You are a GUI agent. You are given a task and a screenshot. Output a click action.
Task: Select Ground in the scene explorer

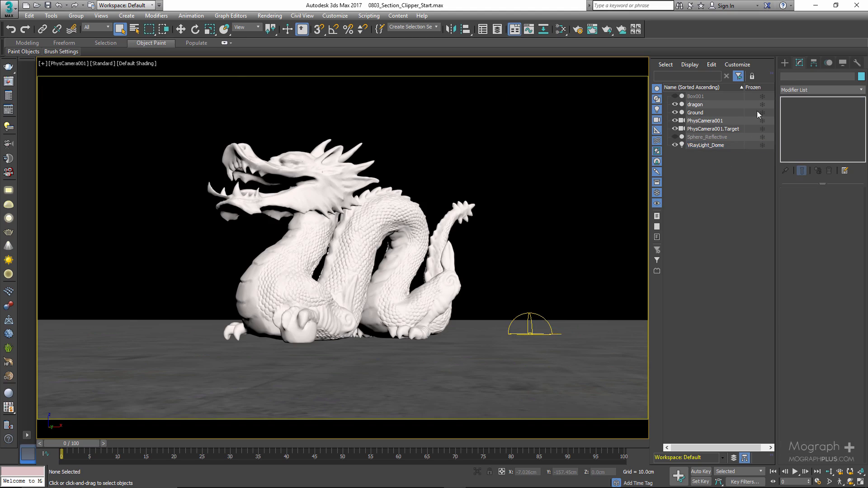point(695,113)
